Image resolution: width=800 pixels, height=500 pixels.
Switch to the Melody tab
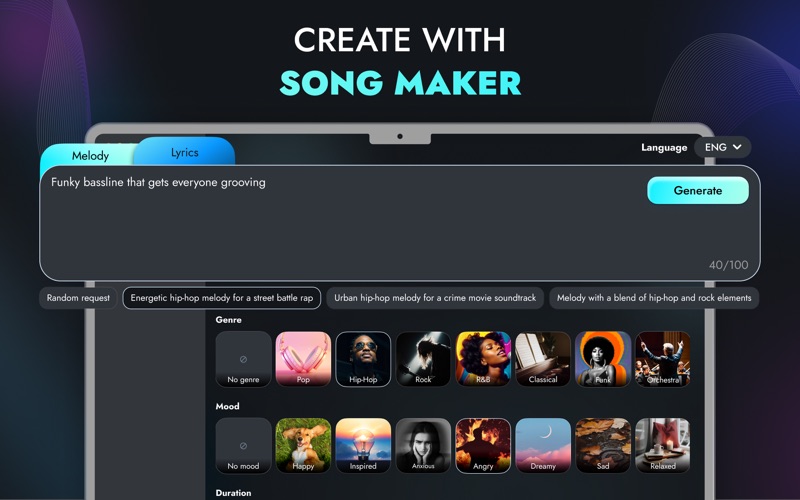click(90, 156)
